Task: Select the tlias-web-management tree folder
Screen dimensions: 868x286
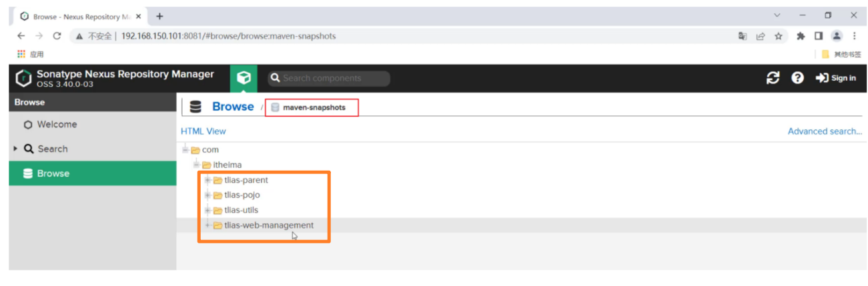Action: tap(268, 225)
